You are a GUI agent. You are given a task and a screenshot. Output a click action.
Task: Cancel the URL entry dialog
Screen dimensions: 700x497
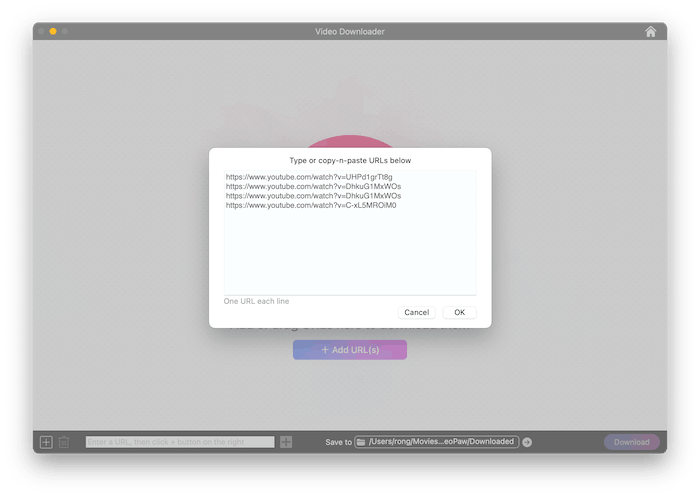416,312
